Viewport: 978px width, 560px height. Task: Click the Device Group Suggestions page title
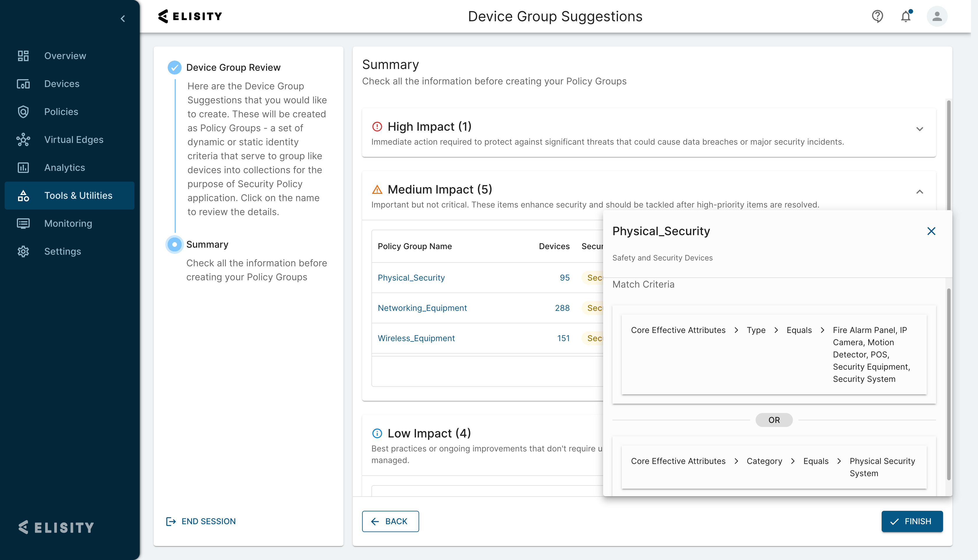pos(555,16)
